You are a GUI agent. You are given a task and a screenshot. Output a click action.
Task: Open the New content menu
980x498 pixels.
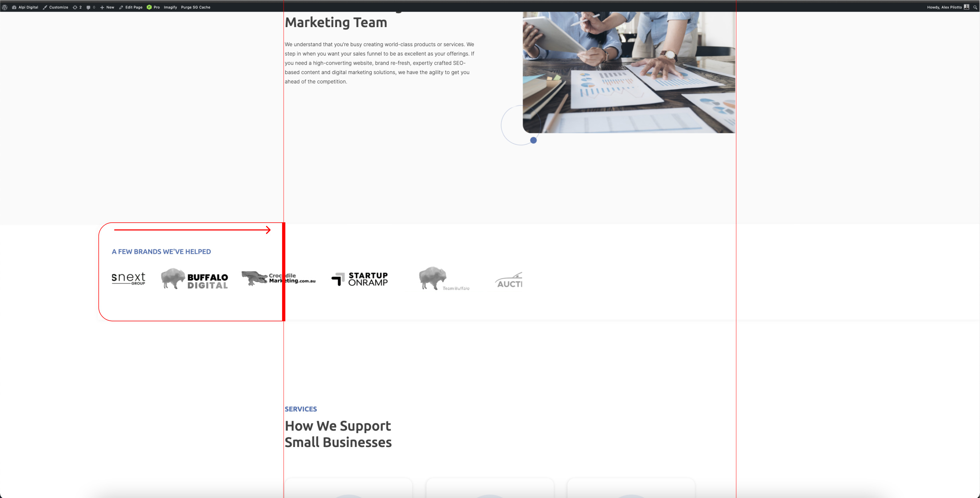(107, 7)
